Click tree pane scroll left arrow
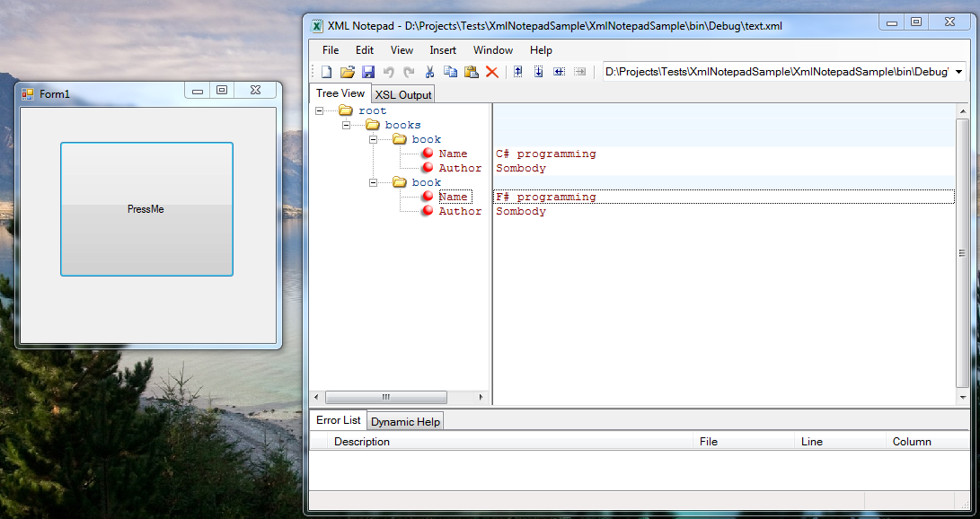Image resolution: width=980 pixels, height=519 pixels. pyautogui.click(x=316, y=397)
